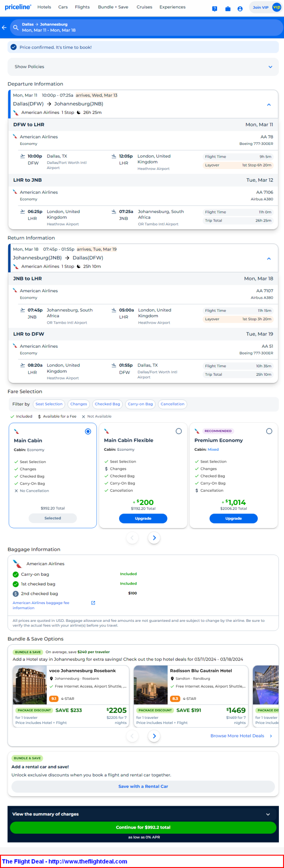Click next arrow under hotel deals
The width and height of the screenshot is (284, 868).
click(x=154, y=736)
